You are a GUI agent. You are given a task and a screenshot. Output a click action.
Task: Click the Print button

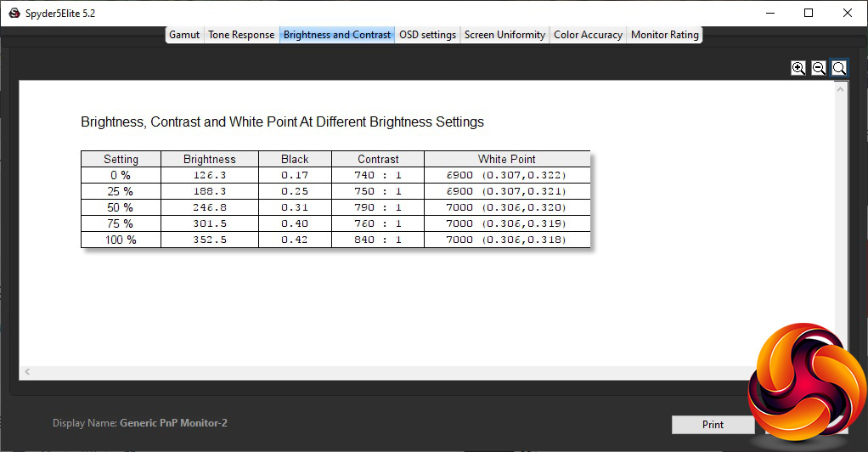point(713,424)
